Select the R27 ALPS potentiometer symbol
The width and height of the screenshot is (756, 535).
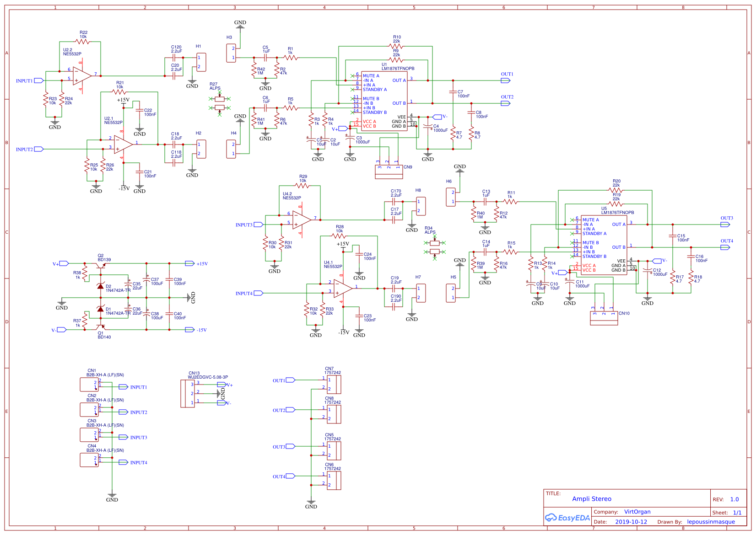pyautogui.click(x=219, y=98)
